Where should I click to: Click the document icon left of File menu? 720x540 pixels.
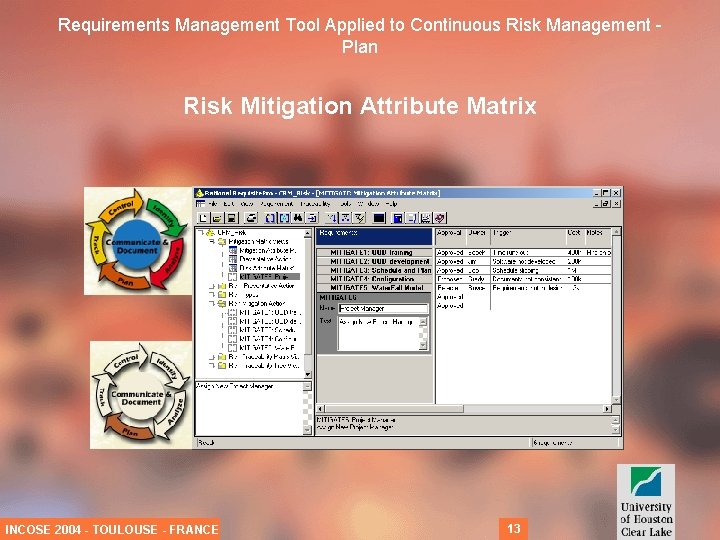(x=201, y=203)
